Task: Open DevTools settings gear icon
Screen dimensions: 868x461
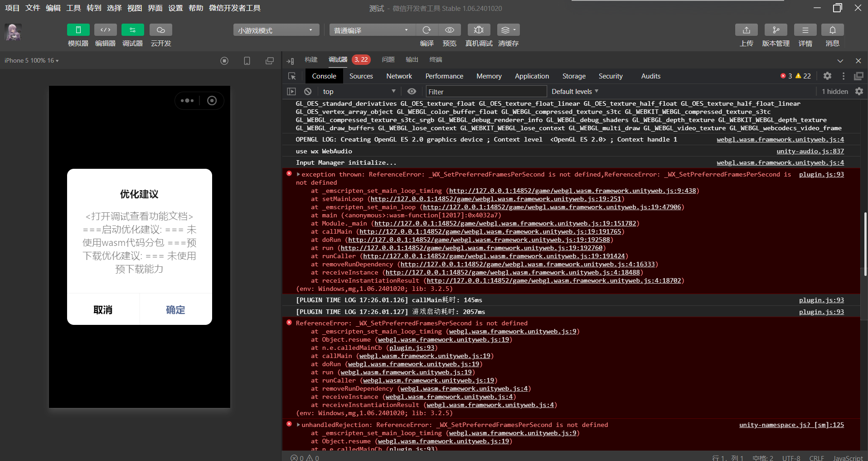Action: tap(828, 76)
